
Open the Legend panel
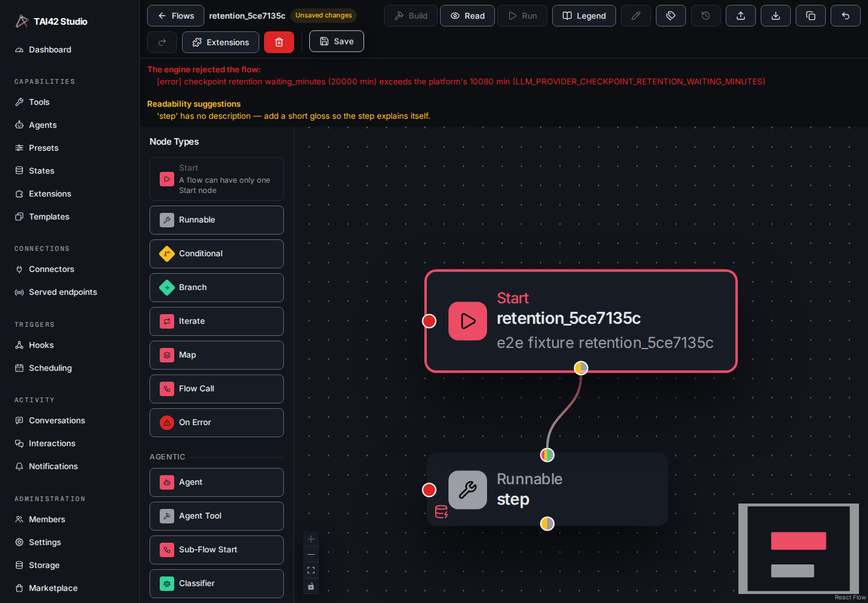pyautogui.click(x=584, y=16)
